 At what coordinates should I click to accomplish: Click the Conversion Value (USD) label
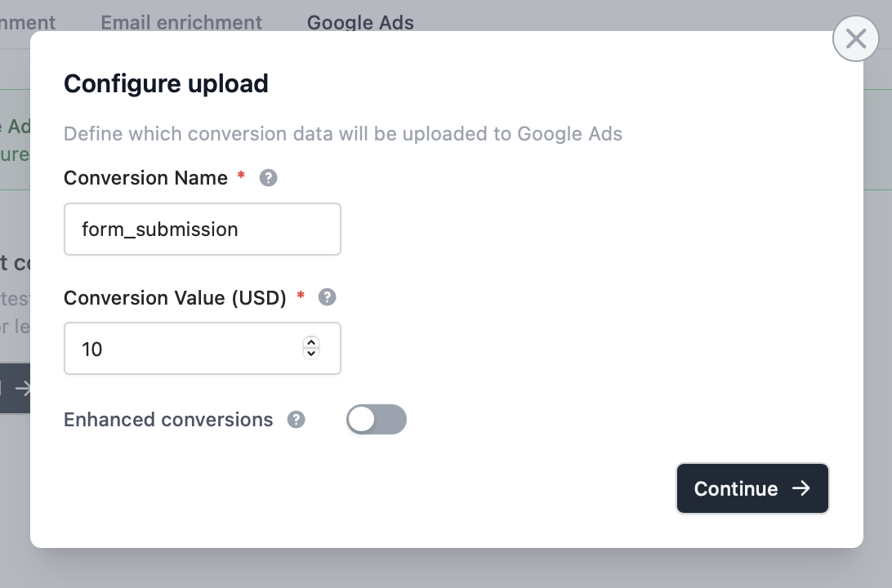[175, 297]
